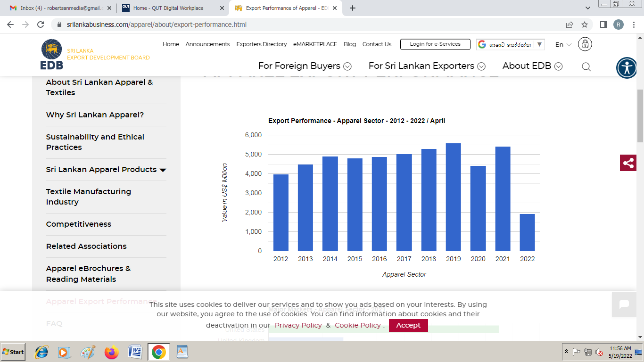Screen dimensions: 644x362
Task: Click the padlock login icon beside En
Action: pos(585,44)
